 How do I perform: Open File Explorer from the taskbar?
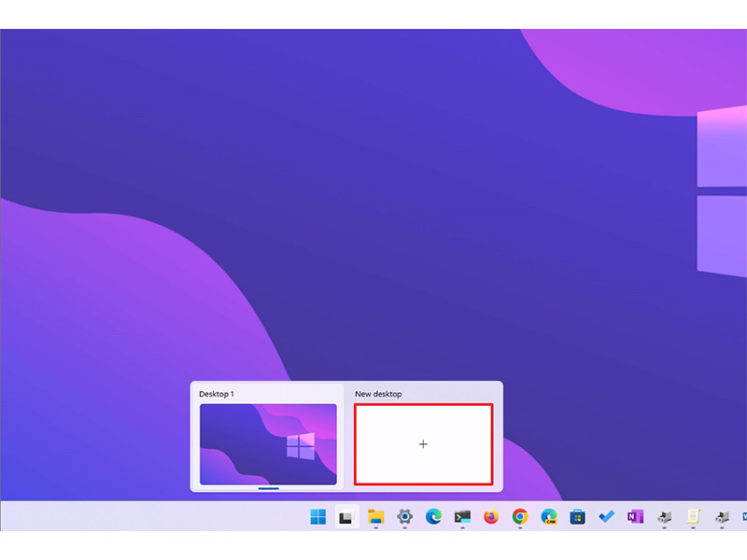[x=376, y=516]
